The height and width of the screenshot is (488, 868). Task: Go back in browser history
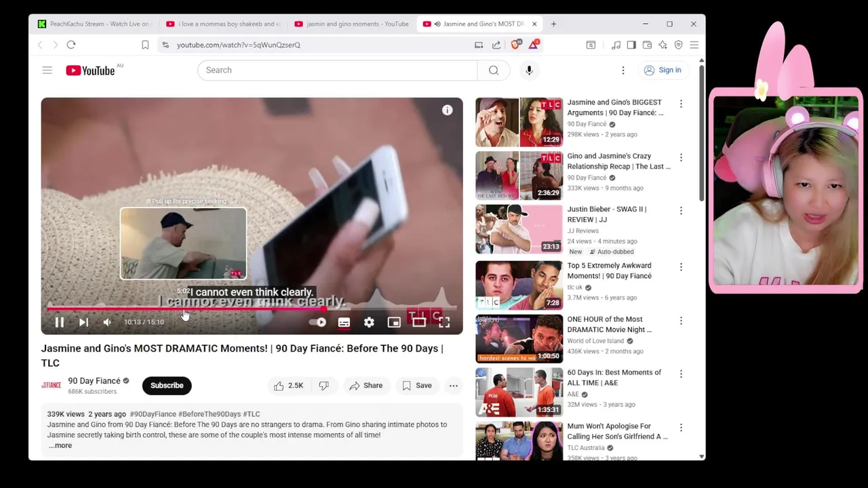point(40,45)
